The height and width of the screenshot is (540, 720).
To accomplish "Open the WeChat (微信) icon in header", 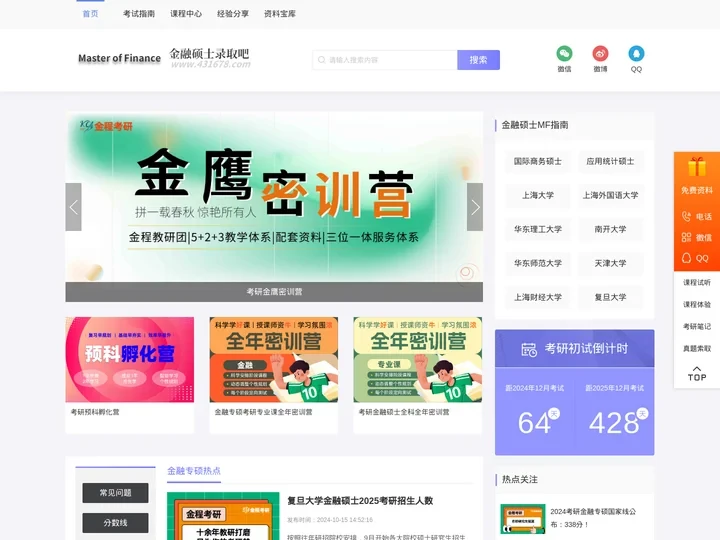I will (x=564, y=54).
